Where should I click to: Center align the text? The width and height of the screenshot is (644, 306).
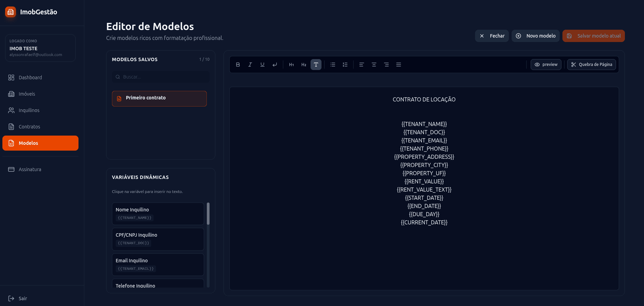(374, 65)
